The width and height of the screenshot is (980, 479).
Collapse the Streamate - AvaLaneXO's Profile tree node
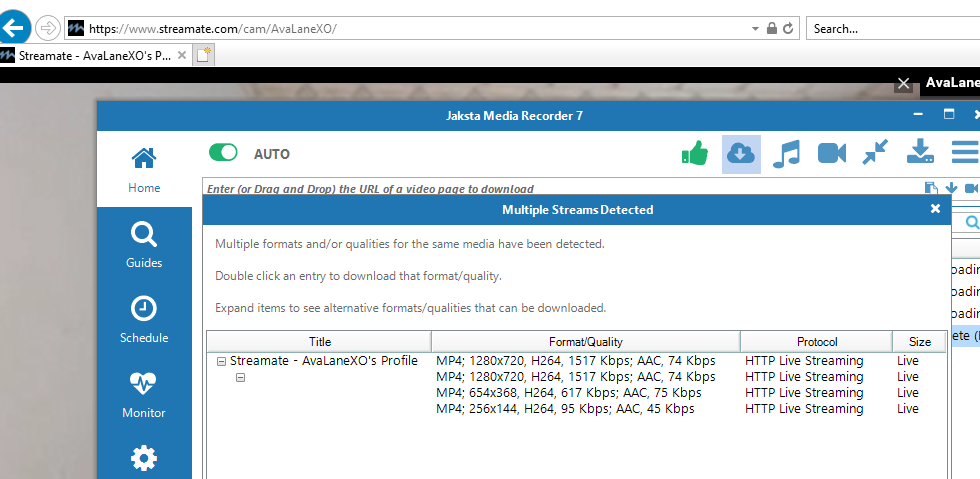221,361
